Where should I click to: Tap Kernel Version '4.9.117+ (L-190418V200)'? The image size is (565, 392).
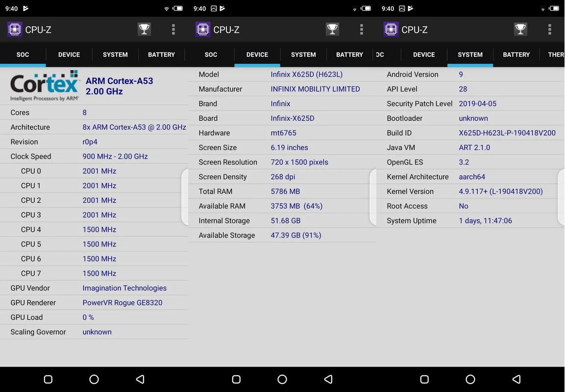pos(500,191)
